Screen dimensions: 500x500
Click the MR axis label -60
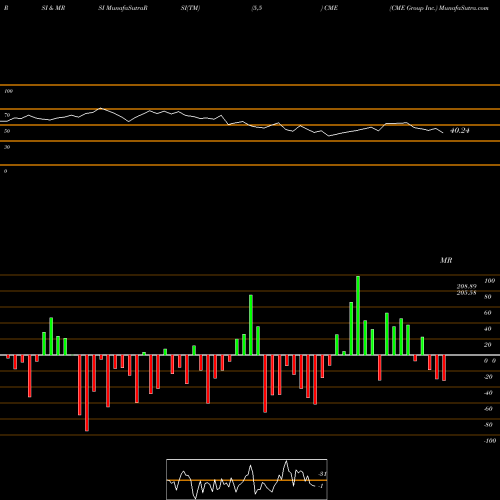488,409
